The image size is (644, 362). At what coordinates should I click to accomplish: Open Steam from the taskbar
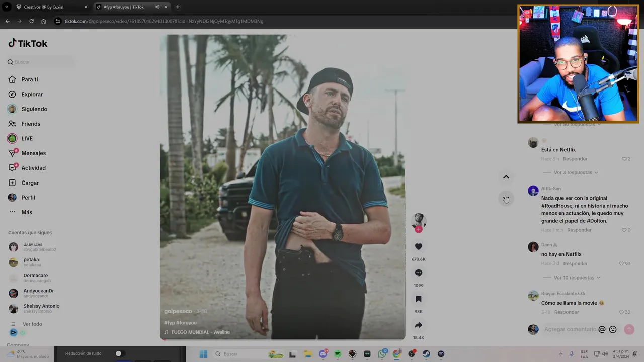[x=426, y=354]
